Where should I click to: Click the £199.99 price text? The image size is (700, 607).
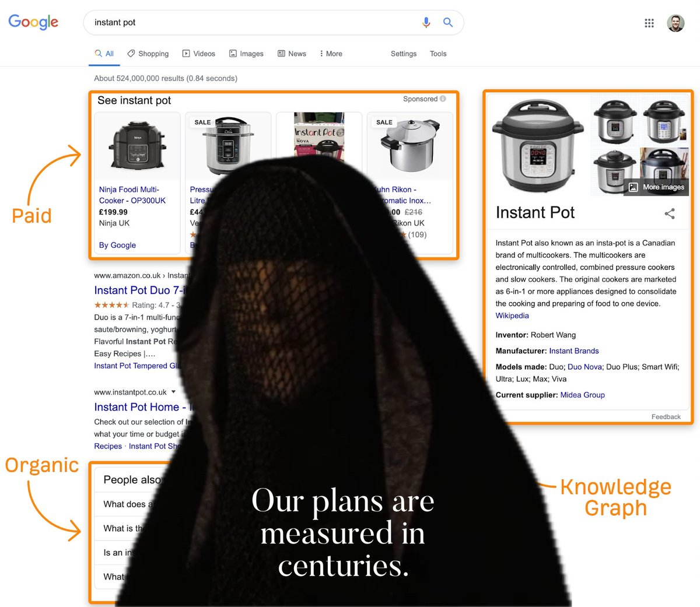[x=113, y=212]
